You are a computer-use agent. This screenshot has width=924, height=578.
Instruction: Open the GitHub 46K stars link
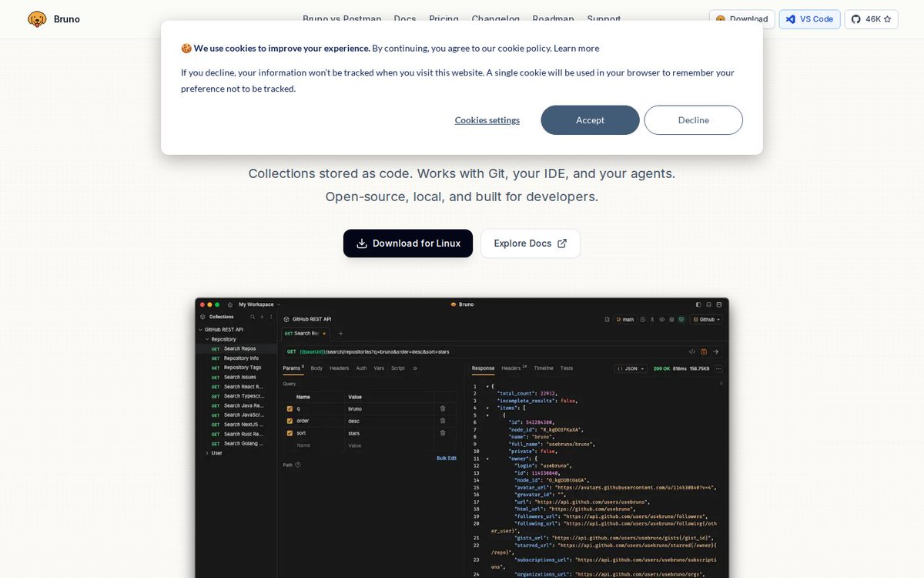[871, 19]
